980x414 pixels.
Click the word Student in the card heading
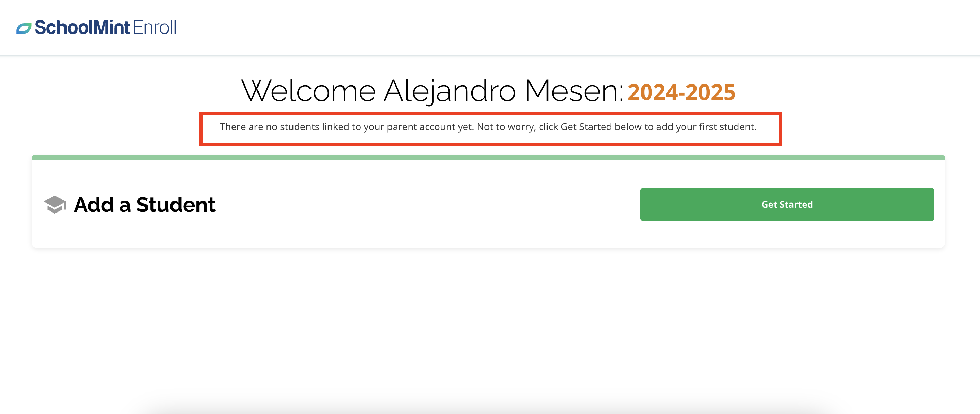[x=175, y=205]
